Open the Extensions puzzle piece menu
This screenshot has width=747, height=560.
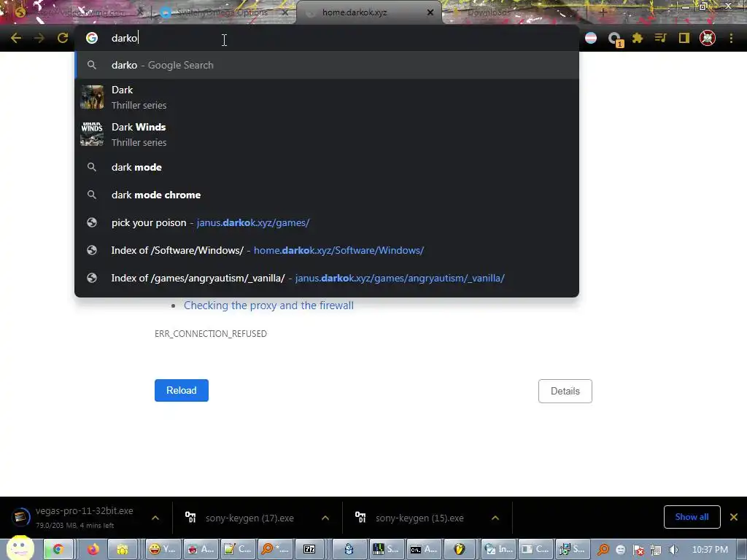(638, 38)
